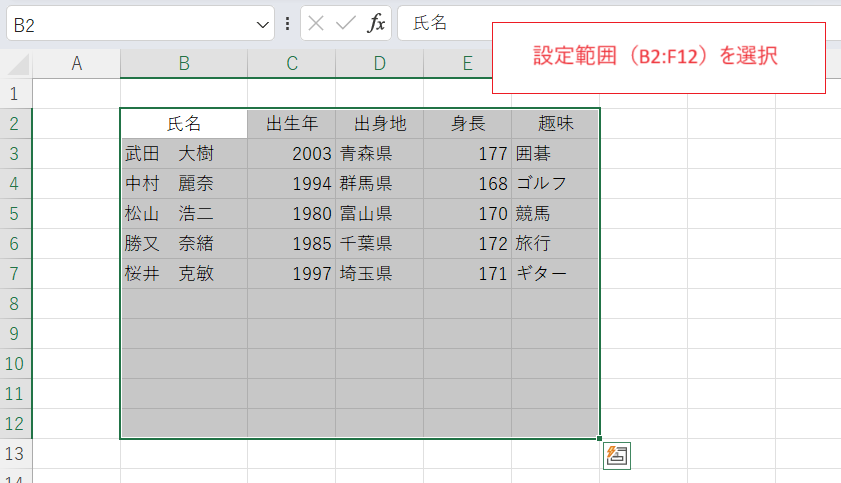Select row 13 header
The width and height of the screenshot is (841, 483).
tap(16, 454)
